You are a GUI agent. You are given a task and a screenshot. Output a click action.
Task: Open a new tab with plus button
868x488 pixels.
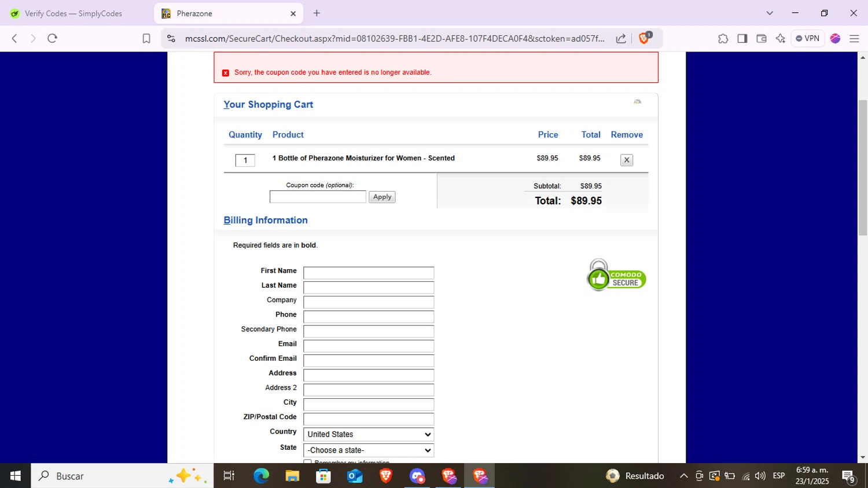coord(317,13)
